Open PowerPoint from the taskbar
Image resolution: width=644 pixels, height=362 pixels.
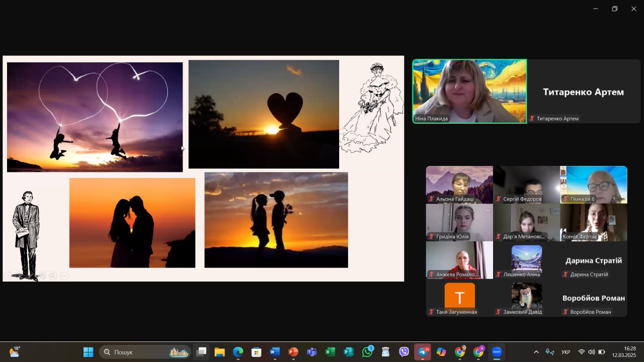pyautogui.click(x=293, y=352)
